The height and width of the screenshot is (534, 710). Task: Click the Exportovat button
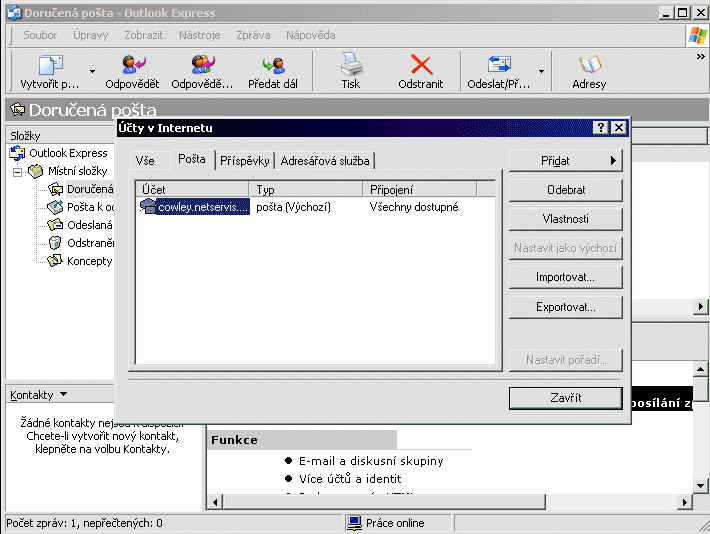[565, 306]
